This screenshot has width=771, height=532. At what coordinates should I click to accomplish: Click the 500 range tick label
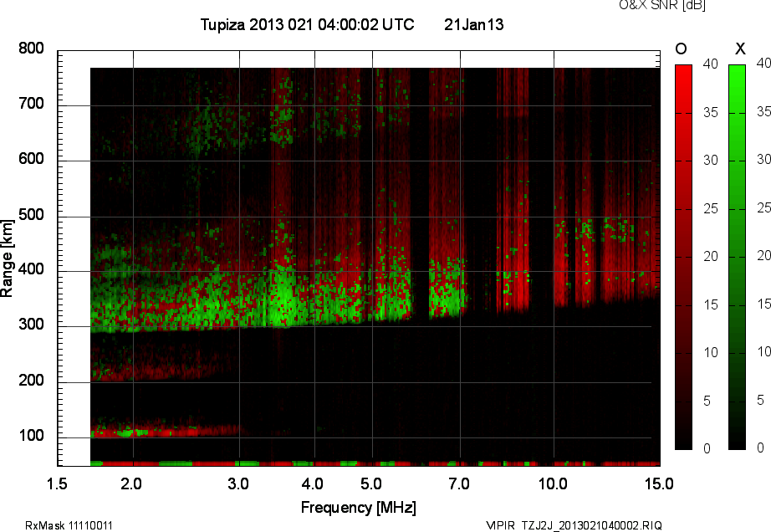click(31, 215)
